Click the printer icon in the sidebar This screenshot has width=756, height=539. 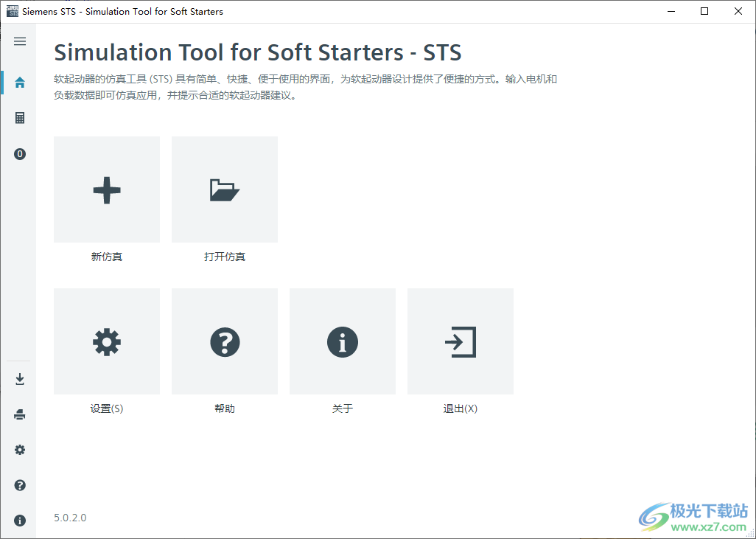pos(20,414)
